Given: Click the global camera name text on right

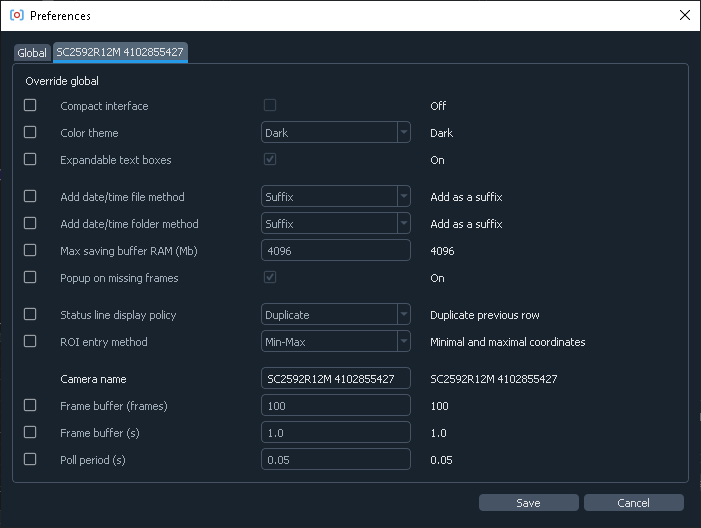Looking at the screenshot, I should click(x=494, y=379).
